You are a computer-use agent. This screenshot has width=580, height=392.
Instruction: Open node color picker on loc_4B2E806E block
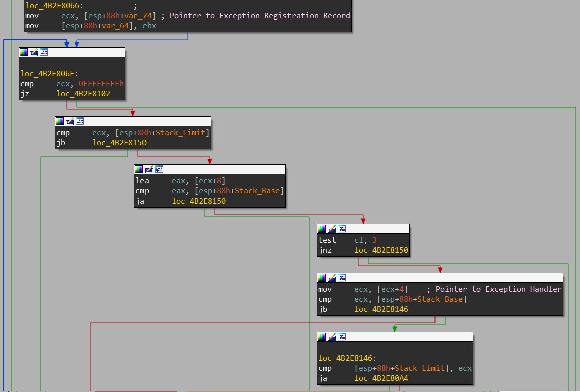point(24,52)
